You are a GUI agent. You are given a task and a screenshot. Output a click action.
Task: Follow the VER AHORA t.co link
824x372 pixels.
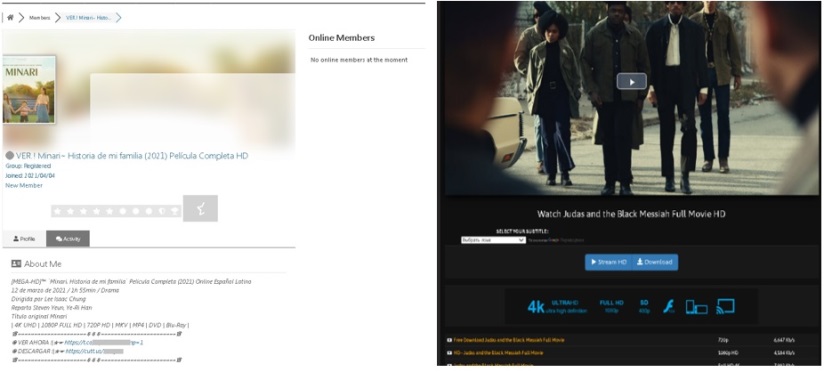point(104,343)
